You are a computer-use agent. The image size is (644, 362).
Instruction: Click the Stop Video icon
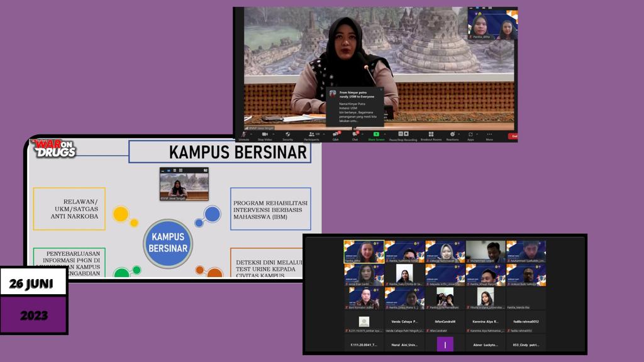(x=264, y=135)
